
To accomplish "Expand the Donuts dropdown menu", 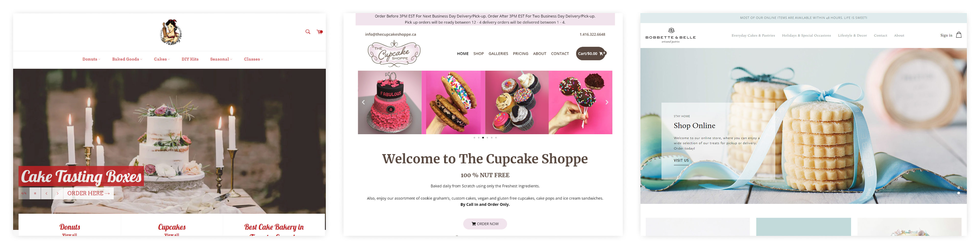I will pos(91,59).
